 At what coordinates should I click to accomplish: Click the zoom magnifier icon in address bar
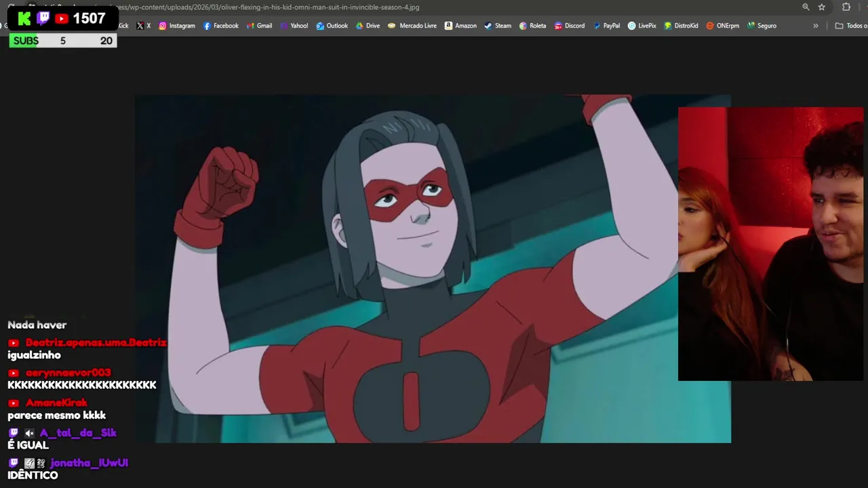(806, 7)
